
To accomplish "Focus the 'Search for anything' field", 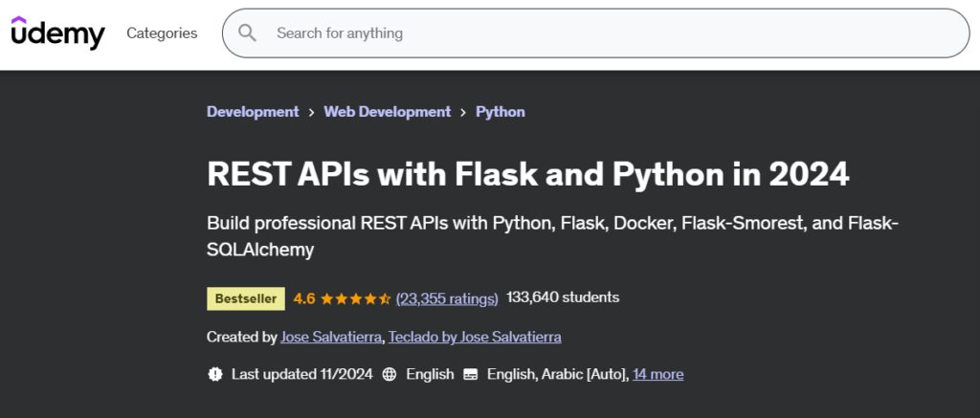I will click(574, 33).
